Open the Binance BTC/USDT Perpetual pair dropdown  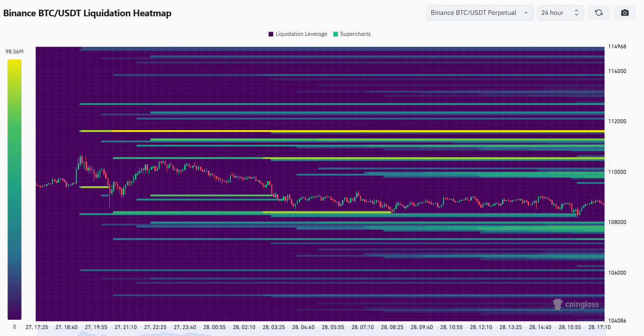pos(480,13)
